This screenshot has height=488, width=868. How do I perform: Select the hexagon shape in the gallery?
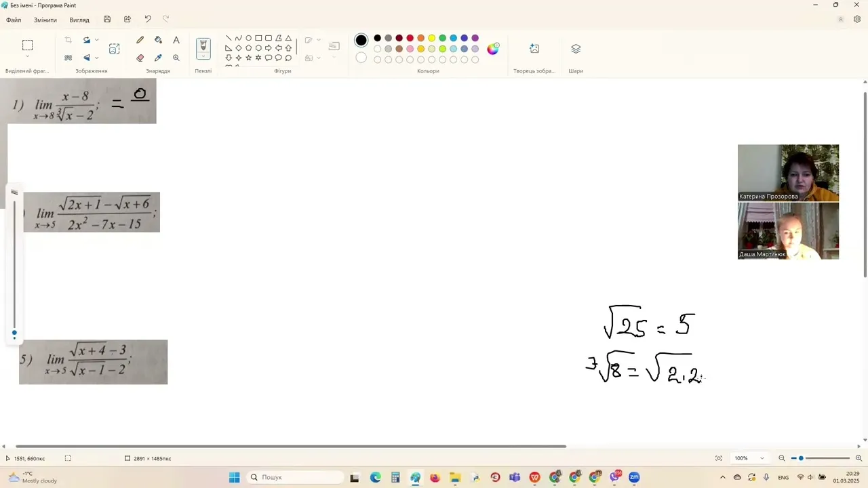pos(258,48)
